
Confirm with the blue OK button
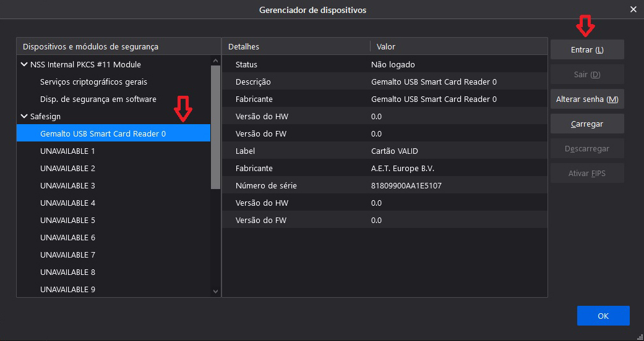tap(603, 316)
